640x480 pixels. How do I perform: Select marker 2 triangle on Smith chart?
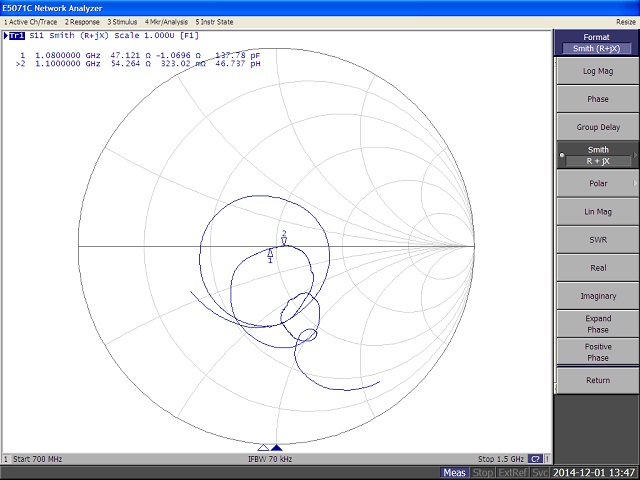click(284, 241)
